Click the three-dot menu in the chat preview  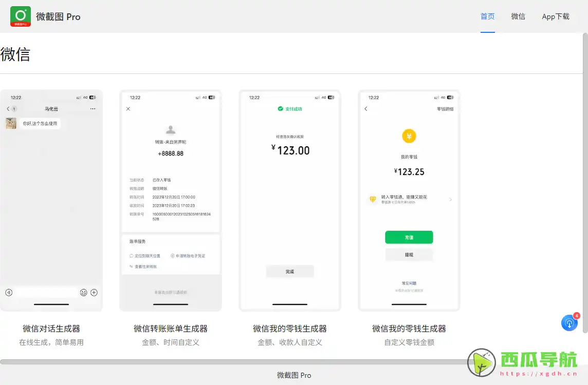pos(93,109)
